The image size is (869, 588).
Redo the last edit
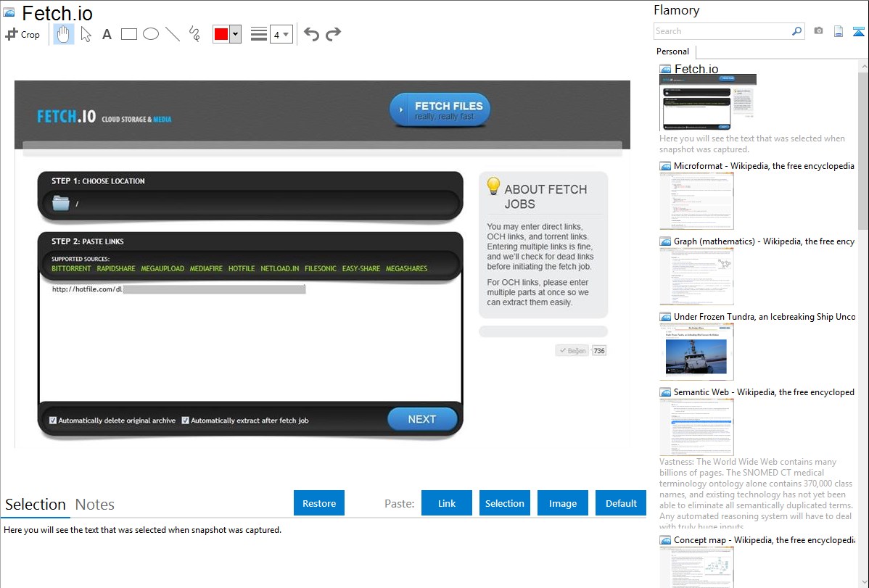(333, 34)
